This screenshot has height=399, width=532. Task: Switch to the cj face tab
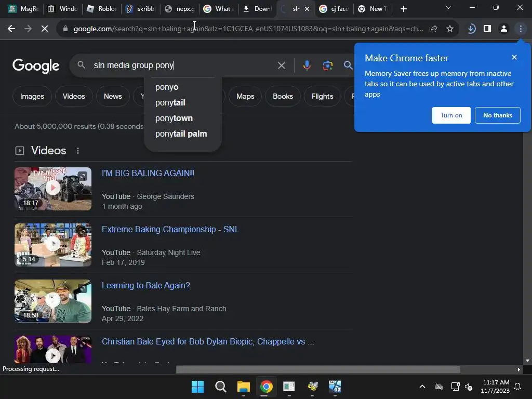(x=334, y=9)
